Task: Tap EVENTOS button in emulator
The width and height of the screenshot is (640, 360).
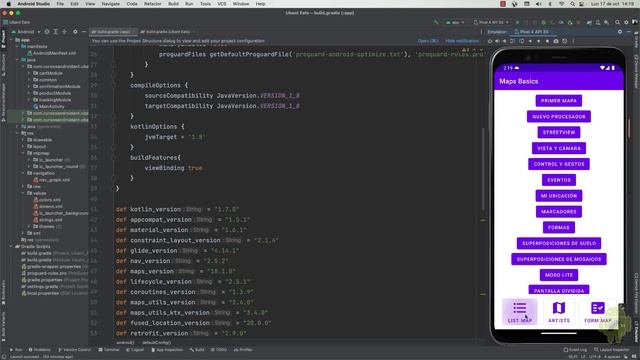Action: pyautogui.click(x=559, y=180)
